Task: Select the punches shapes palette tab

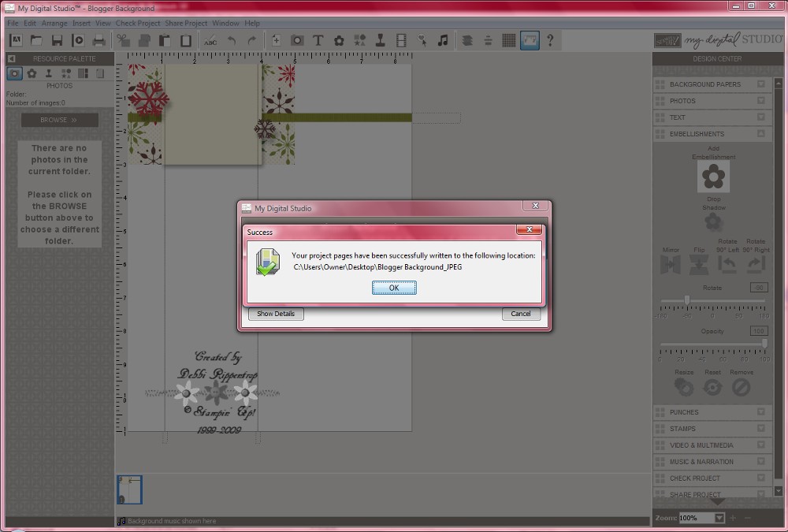Action: (x=66, y=73)
